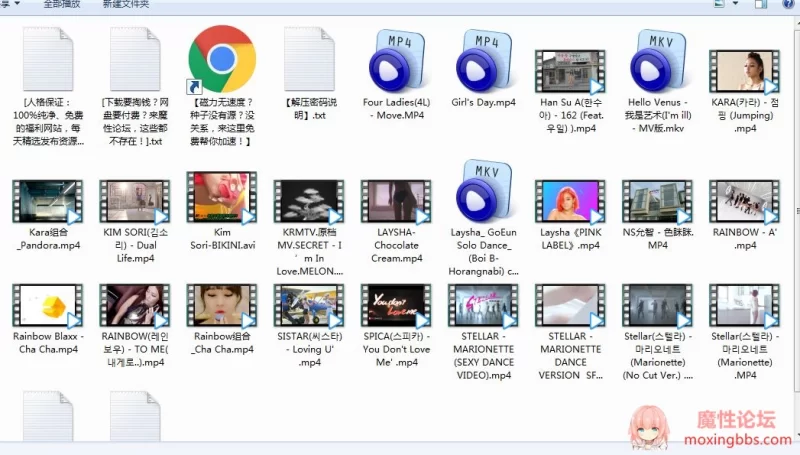Viewport: 800px width, 455px height.
Task: Open the view options dropdown arrow in toolbar
Action: [735, 4]
